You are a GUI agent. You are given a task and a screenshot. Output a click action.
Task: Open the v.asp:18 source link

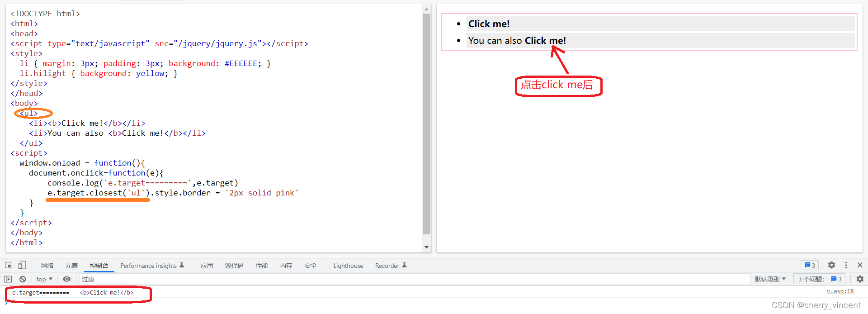(840, 291)
